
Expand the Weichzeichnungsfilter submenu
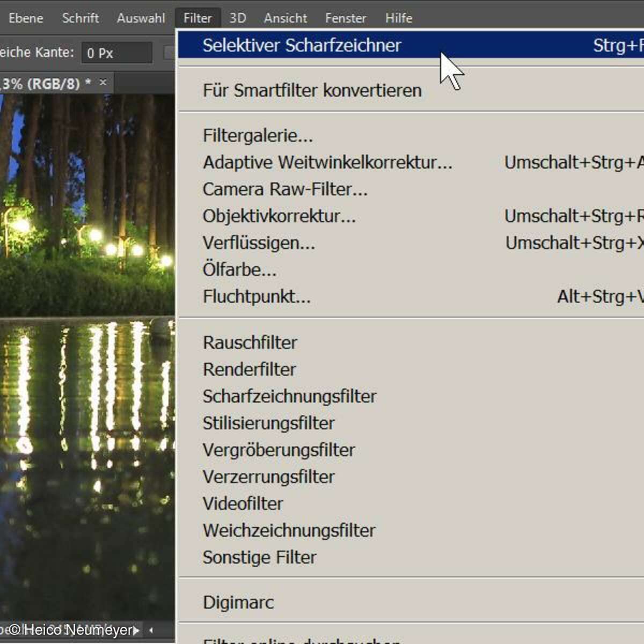(x=289, y=531)
